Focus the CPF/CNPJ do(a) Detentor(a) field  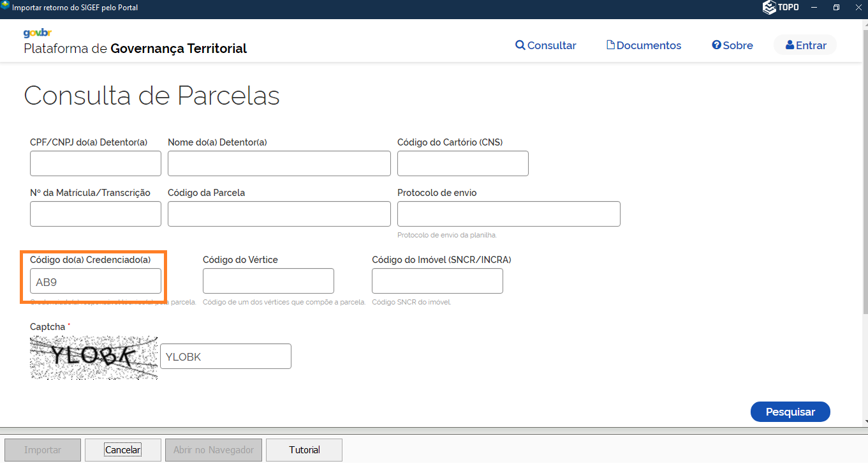96,163
